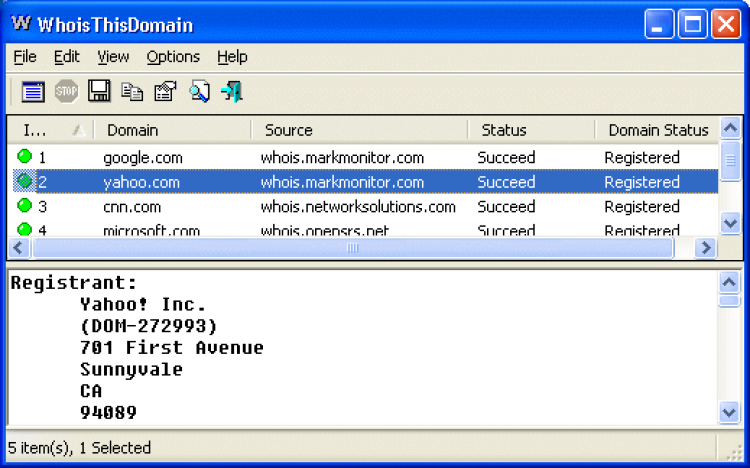Open properties via the toolbar properties icon
Screen dimensions: 750x468
click(165, 91)
